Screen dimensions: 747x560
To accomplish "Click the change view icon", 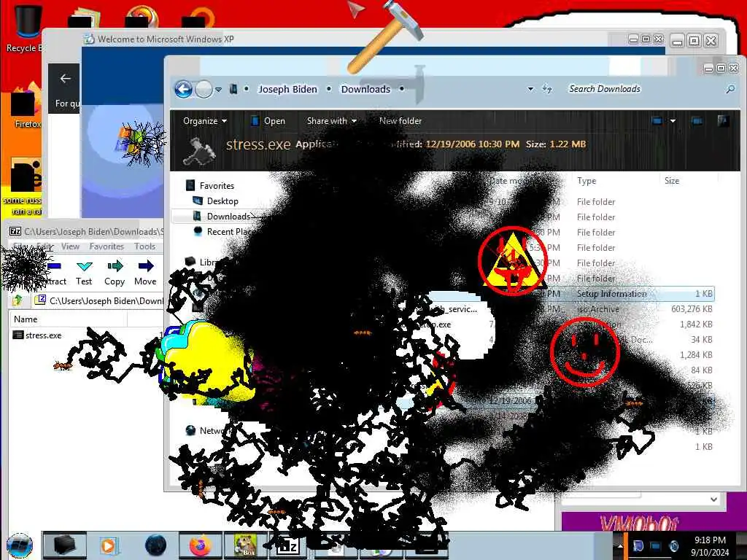I will tap(657, 121).
